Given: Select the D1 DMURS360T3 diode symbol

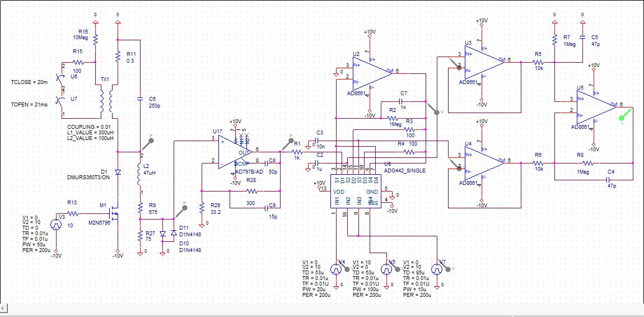Looking at the screenshot, I should [118, 173].
